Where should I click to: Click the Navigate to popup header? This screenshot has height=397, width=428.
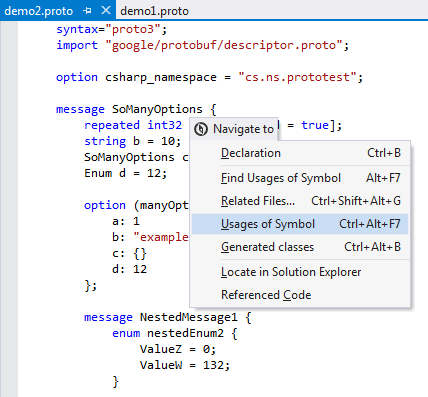(234, 129)
